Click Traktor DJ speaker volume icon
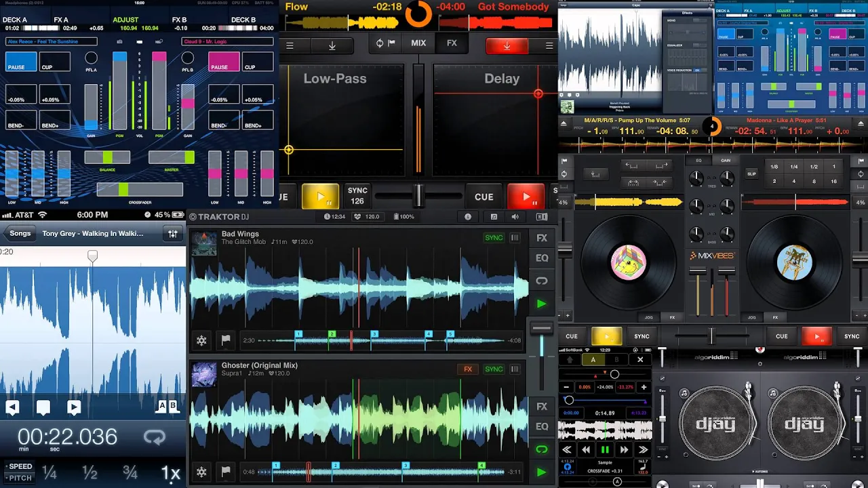The height and width of the screenshot is (488, 868). click(515, 217)
